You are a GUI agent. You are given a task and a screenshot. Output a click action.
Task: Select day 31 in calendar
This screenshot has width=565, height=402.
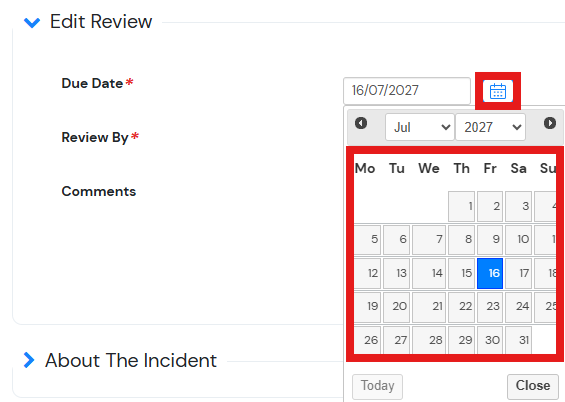[519, 340]
